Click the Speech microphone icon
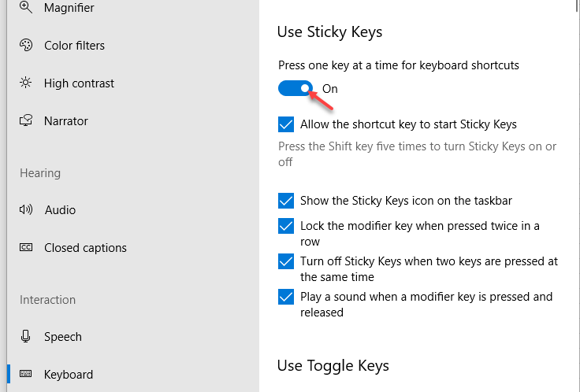This screenshot has height=392, width=580. 25,336
